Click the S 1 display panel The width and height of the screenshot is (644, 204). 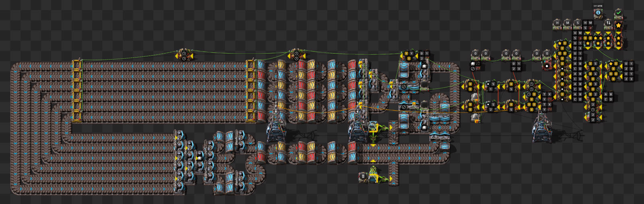(491, 87)
